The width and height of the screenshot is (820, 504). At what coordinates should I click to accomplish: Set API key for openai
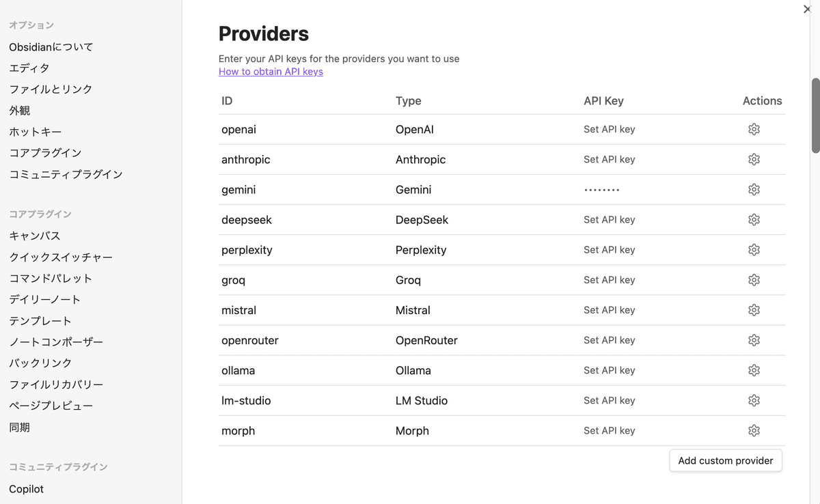tap(609, 129)
